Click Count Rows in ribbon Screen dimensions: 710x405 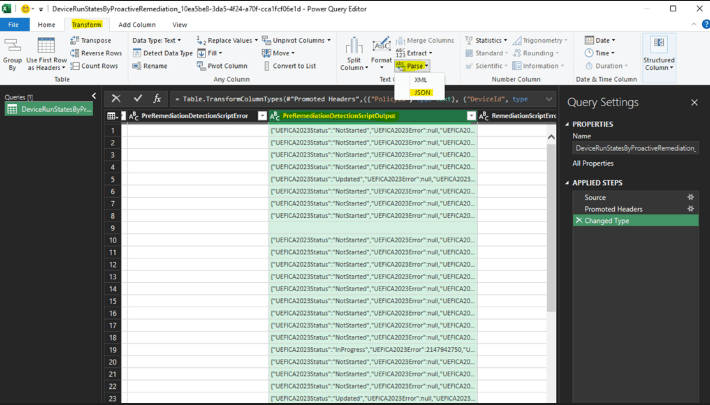point(94,66)
